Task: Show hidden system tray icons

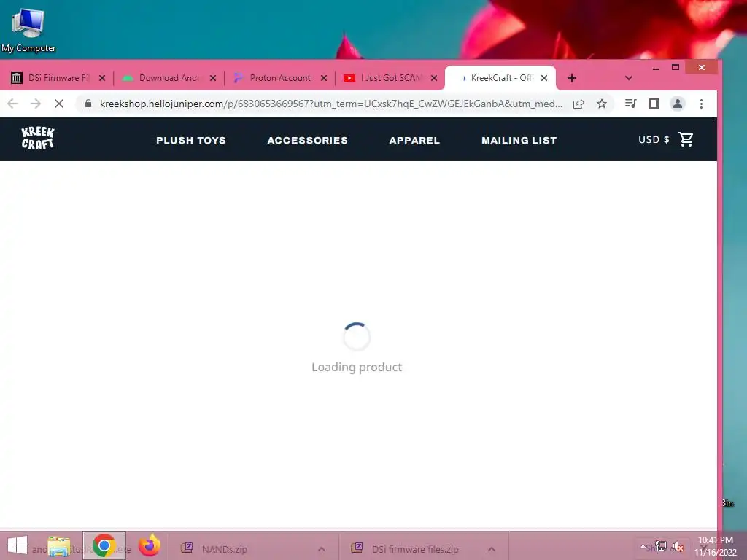Action: [643, 547]
